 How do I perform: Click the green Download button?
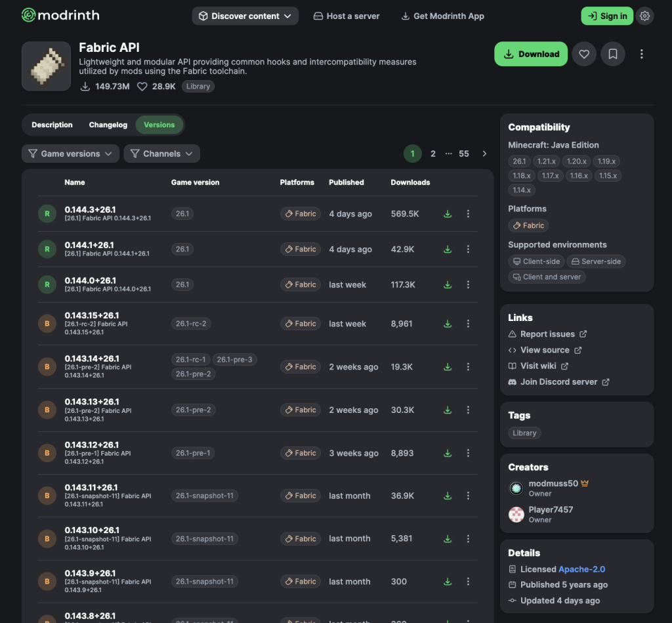(531, 54)
